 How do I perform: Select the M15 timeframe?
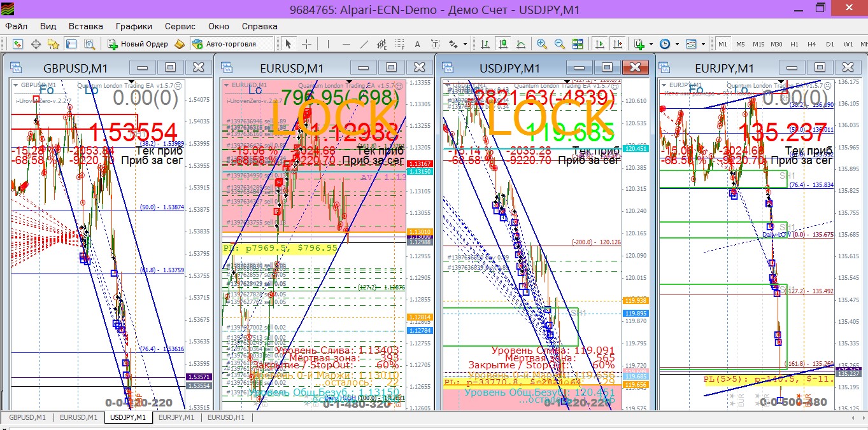[x=758, y=44]
